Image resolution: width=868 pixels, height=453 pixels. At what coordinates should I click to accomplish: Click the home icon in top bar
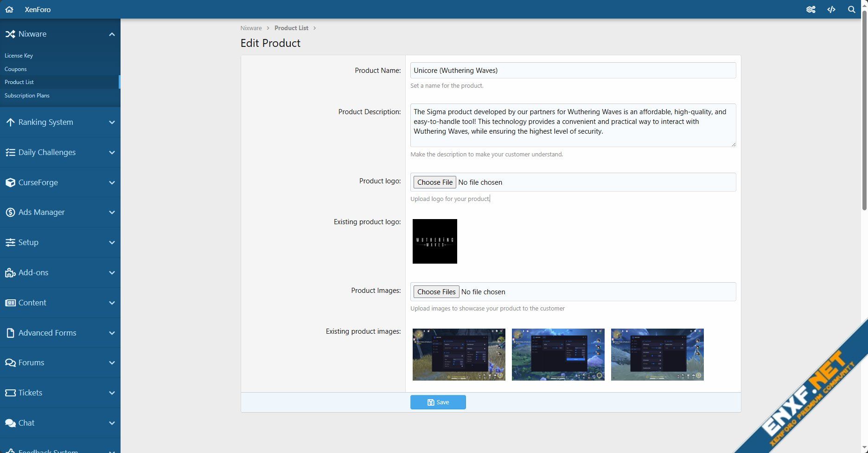pyautogui.click(x=9, y=9)
